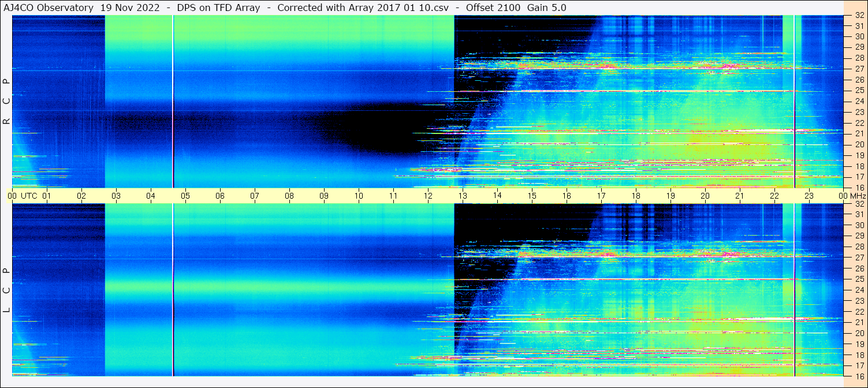Click the 25 MHz label of LCP panel
This screenshot has height=388, width=868.
(859, 279)
